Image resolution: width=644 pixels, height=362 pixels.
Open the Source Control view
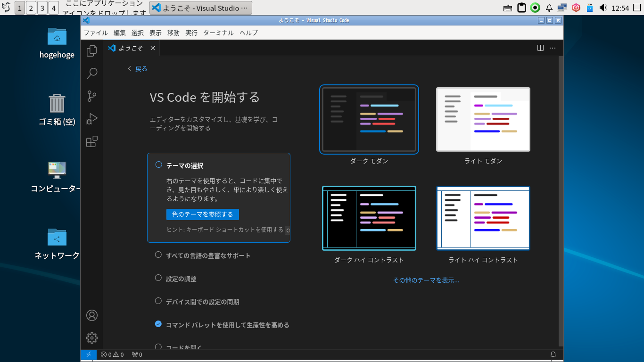(92, 96)
